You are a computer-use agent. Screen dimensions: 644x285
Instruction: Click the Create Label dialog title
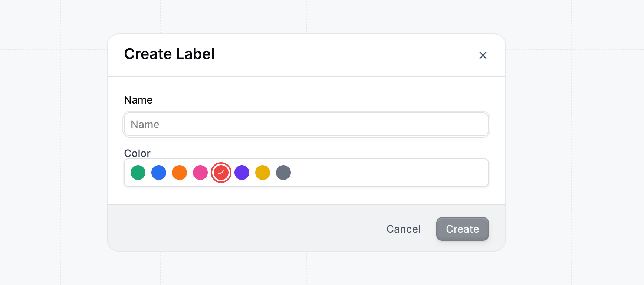point(169,54)
